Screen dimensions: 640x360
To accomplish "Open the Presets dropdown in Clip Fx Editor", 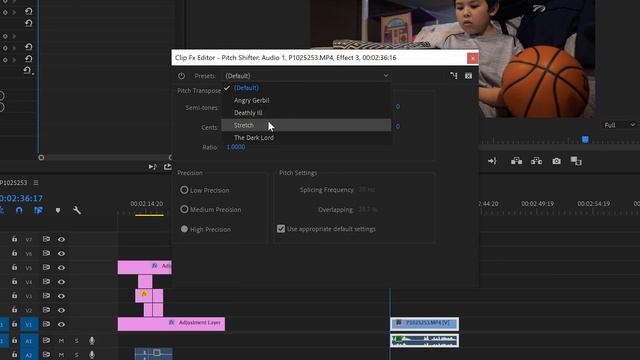I will [307, 76].
